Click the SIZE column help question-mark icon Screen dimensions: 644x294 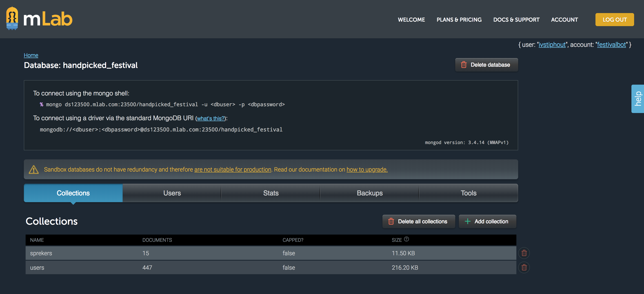[406, 239]
